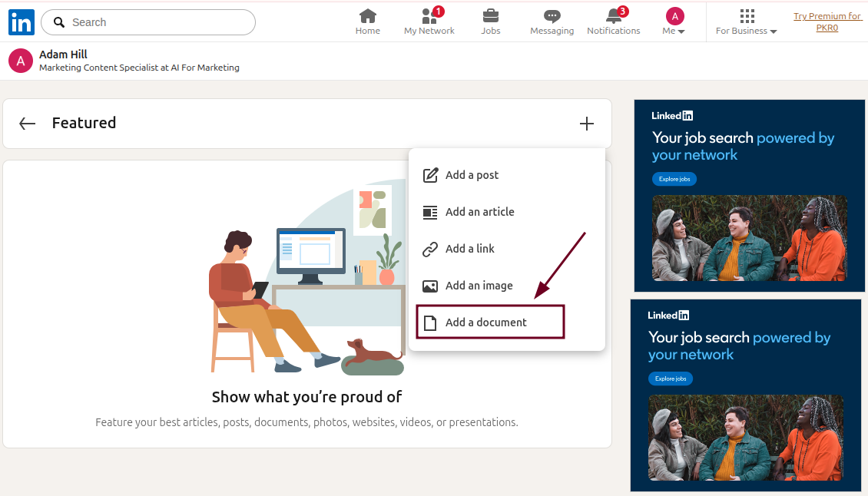Image resolution: width=868 pixels, height=496 pixels.
Task: Click Adam Hill's profile avatar
Action: pyautogui.click(x=19, y=60)
